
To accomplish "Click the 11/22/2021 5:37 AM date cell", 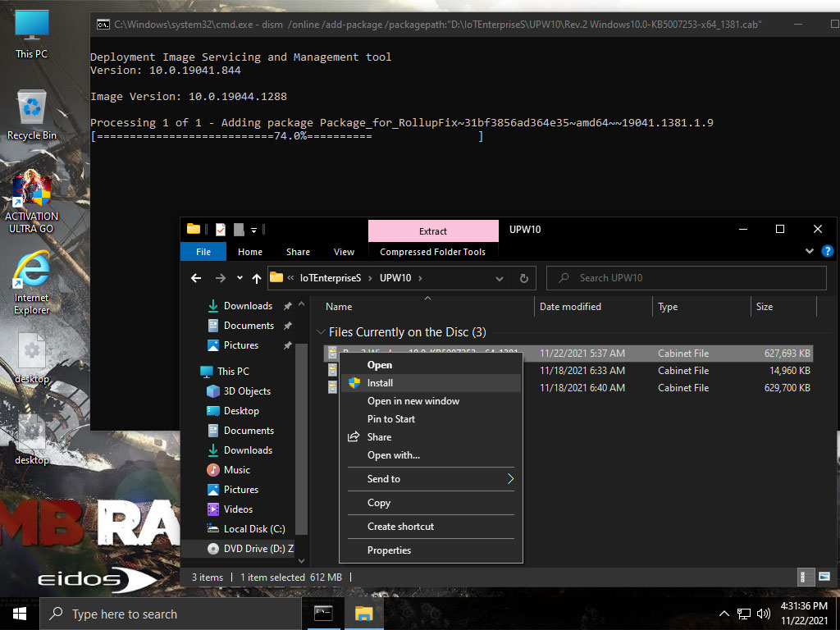I will pos(582,354).
